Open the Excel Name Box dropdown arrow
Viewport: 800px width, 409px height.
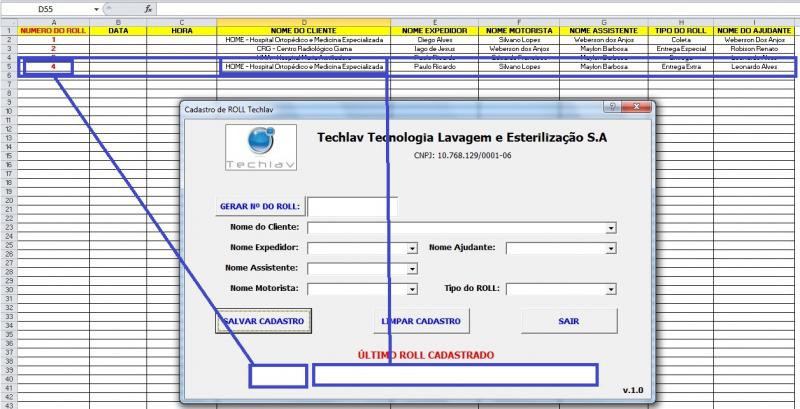click(x=96, y=9)
